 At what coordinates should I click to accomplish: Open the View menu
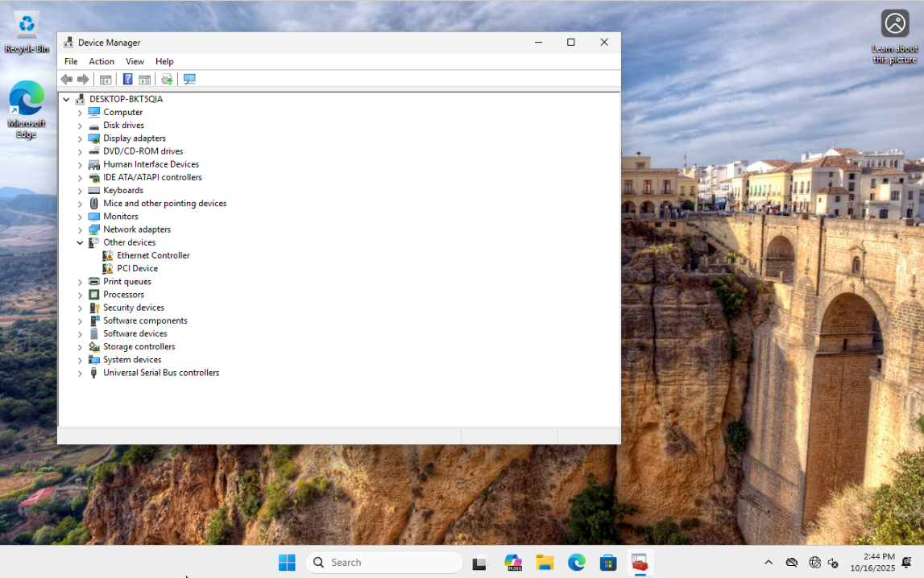[135, 61]
